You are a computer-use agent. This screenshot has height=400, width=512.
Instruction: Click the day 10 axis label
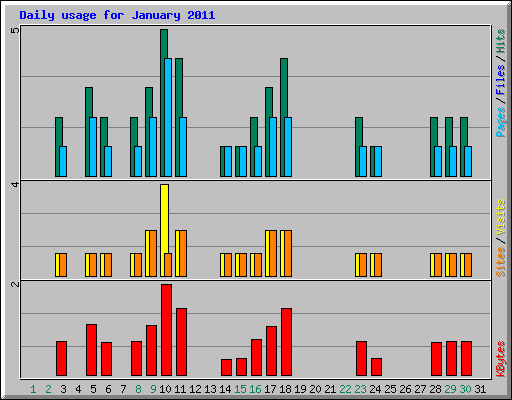pyautogui.click(x=165, y=389)
